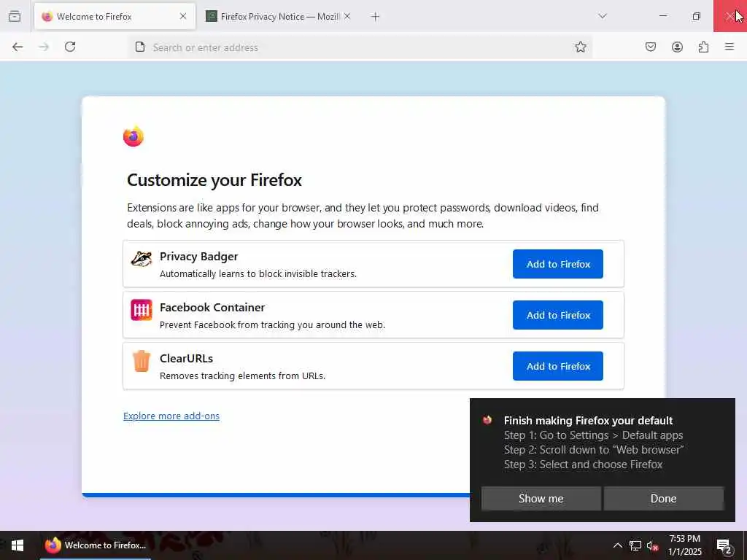
Task: Dismiss notification with Done button
Action: click(x=663, y=498)
